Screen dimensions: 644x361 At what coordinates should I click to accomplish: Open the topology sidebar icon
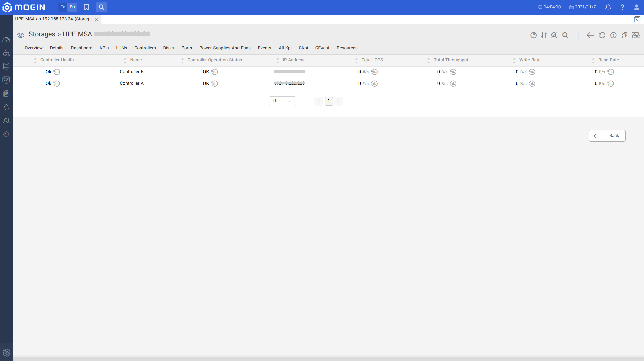[6, 53]
